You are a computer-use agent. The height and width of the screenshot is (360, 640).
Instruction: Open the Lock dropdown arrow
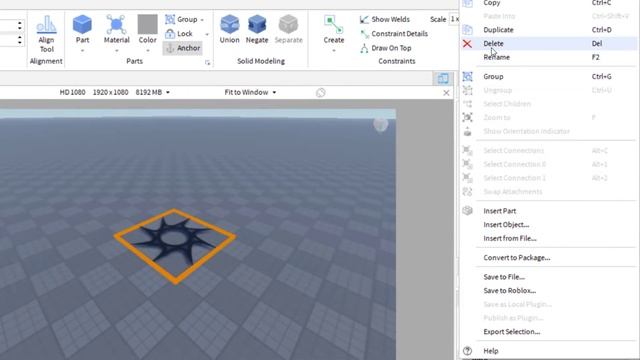point(207,34)
